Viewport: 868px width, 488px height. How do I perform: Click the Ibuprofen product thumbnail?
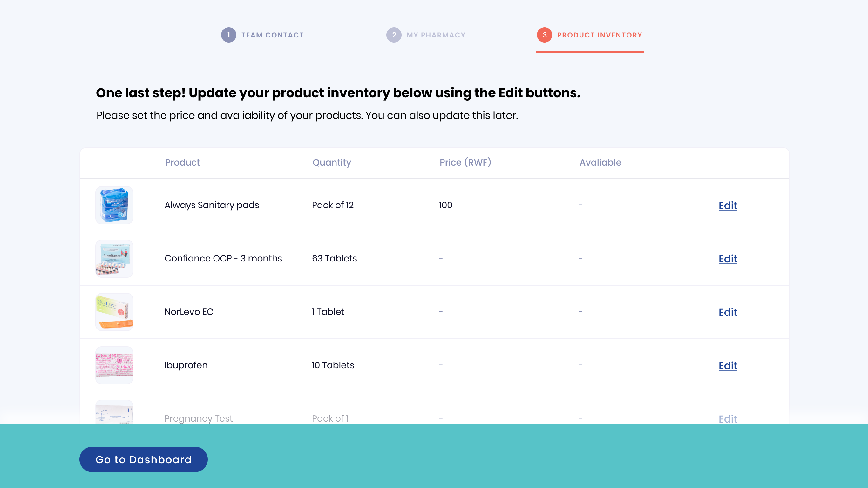[x=114, y=365]
